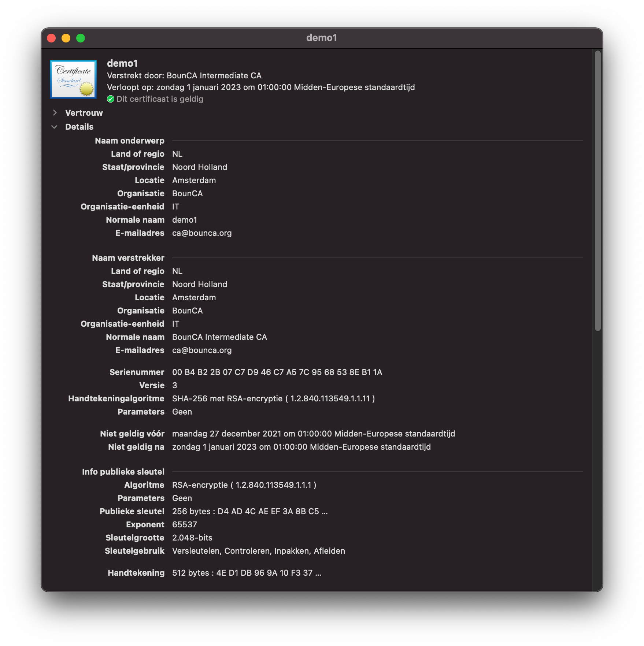
Task: Select the Algoritme RSA-encryptie value
Action: 244,485
